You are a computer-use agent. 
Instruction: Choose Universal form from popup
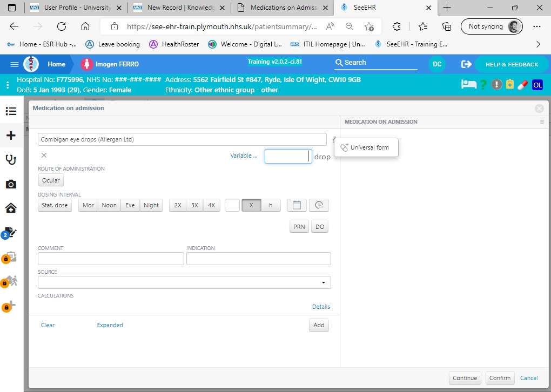coord(366,147)
